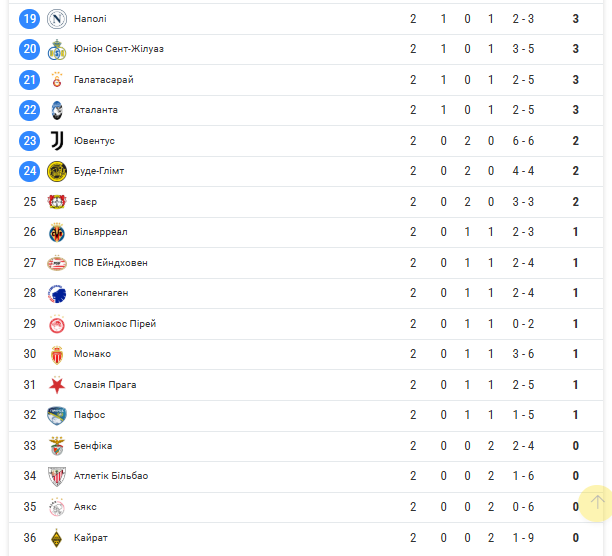The width and height of the screenshot is (612, 556).
Task: Click the Villarreal club crest
Action: [57, 232]
